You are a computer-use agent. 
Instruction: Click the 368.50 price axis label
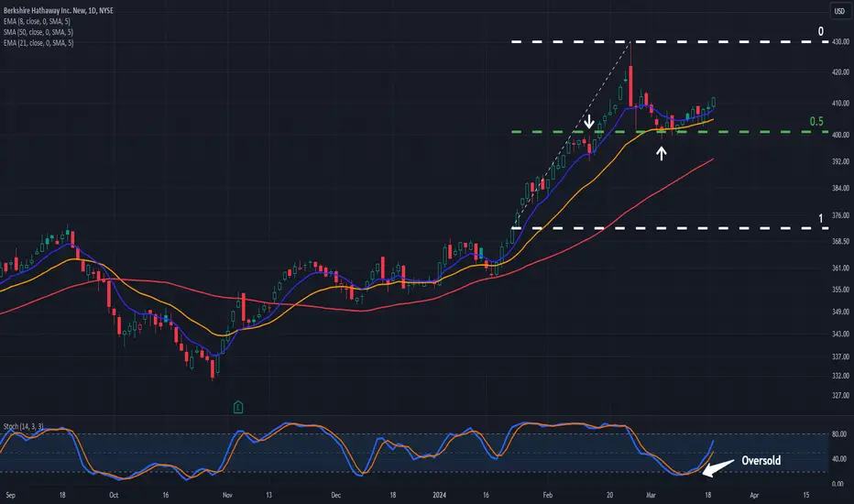[840, 241]
